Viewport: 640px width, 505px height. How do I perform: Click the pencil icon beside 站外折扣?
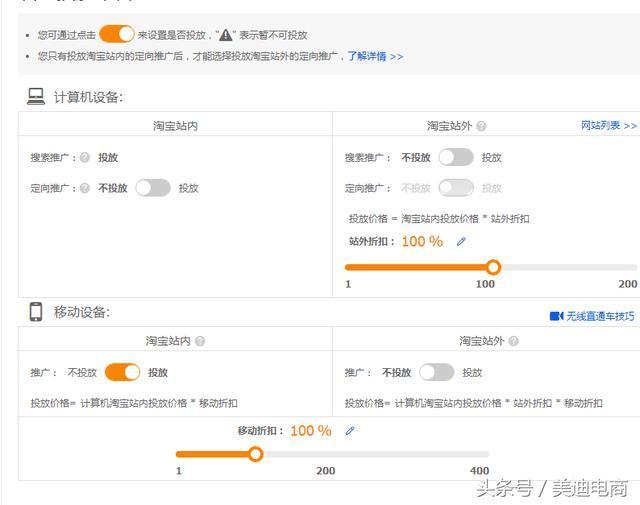461,241
